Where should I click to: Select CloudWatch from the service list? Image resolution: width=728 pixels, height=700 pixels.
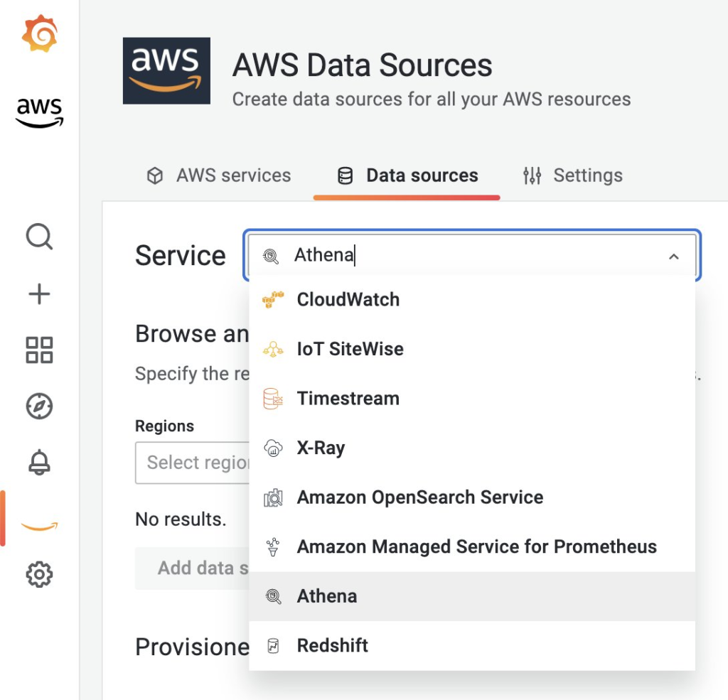(348, 300)
